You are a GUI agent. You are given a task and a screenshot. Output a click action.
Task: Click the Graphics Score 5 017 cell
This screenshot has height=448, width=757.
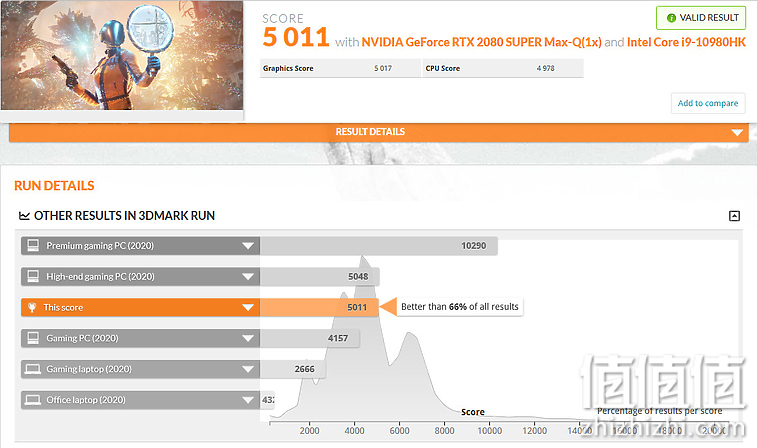[340, 69]
